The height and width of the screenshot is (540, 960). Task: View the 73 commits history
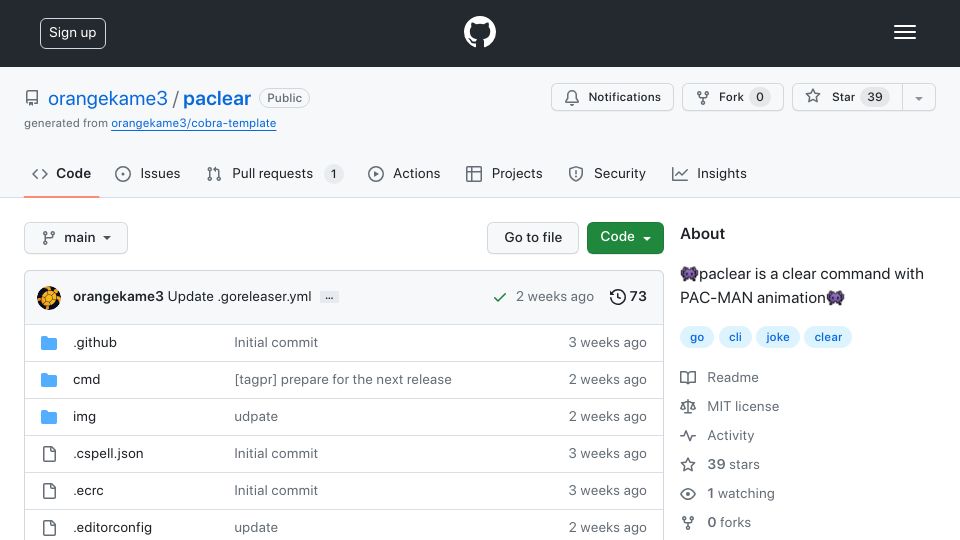tap(628, 297)
